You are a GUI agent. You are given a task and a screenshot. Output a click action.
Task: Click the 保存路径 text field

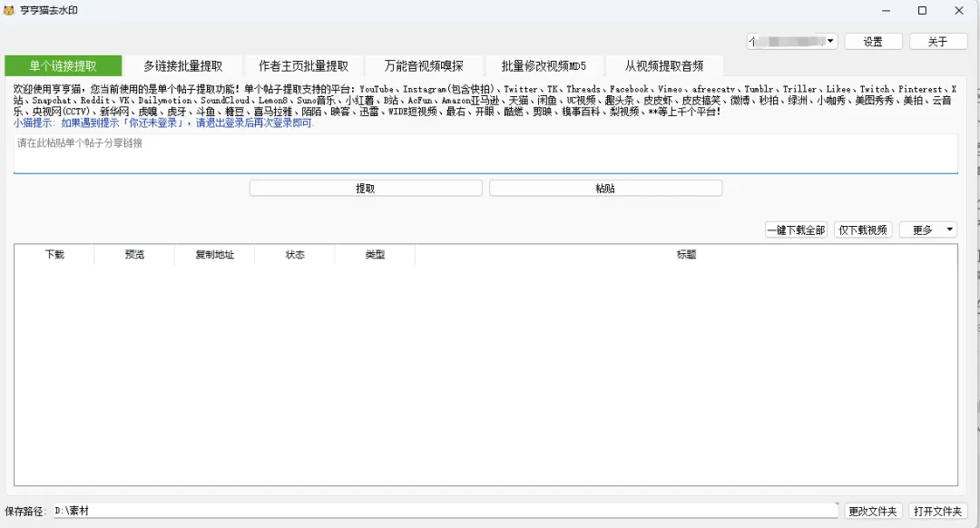coord(445,511)
